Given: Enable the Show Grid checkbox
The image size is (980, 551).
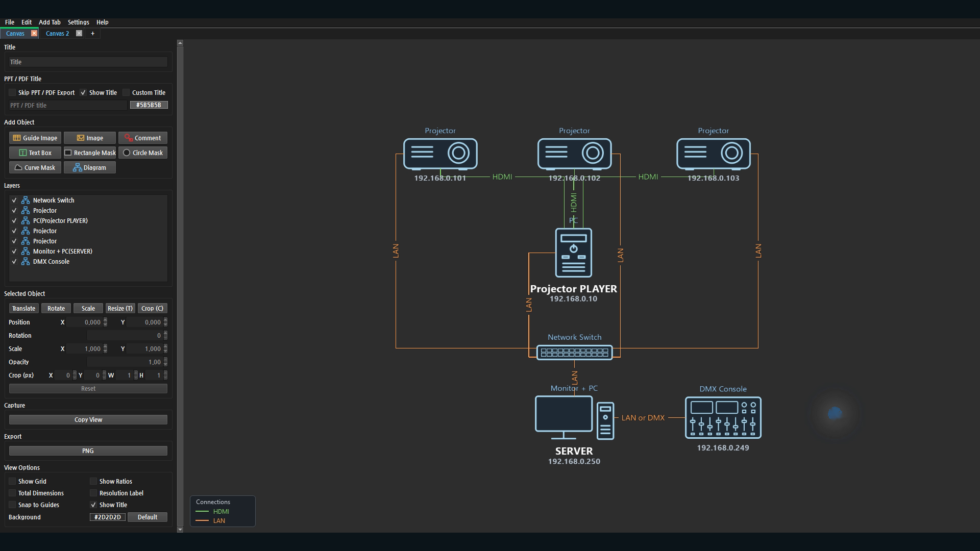Looking at the screenshot, I should coord(12,481).
